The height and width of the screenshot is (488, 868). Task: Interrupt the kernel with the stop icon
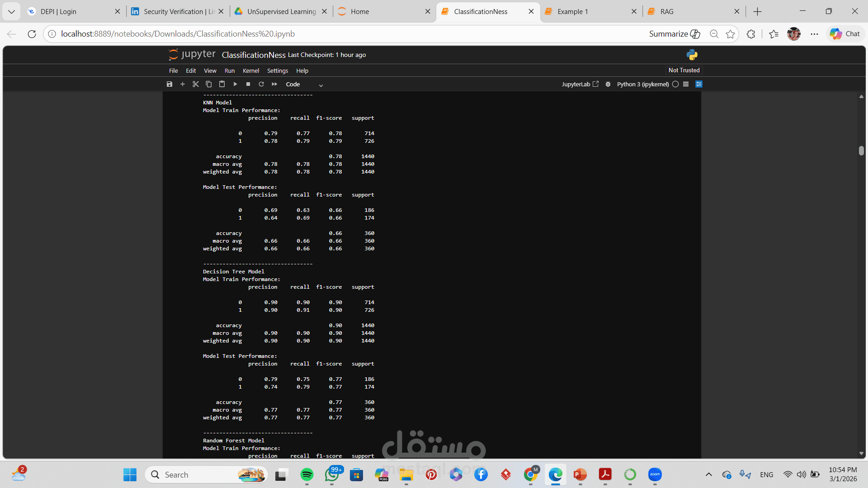[x=248, y=84]
